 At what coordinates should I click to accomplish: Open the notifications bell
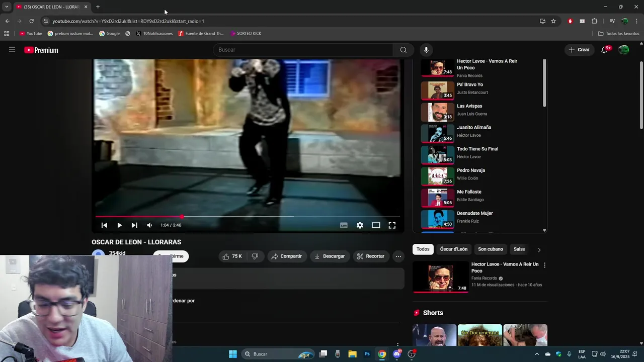click(604, 50)
